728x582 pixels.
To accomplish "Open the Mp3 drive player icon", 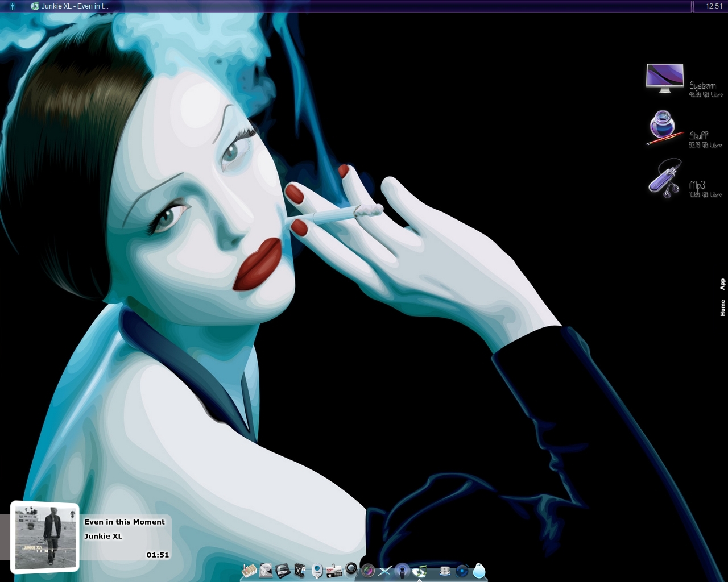I will (665, 178).
